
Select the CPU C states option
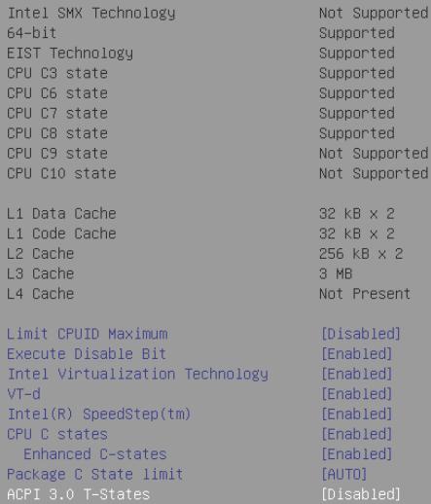click(x=57, y=434)
